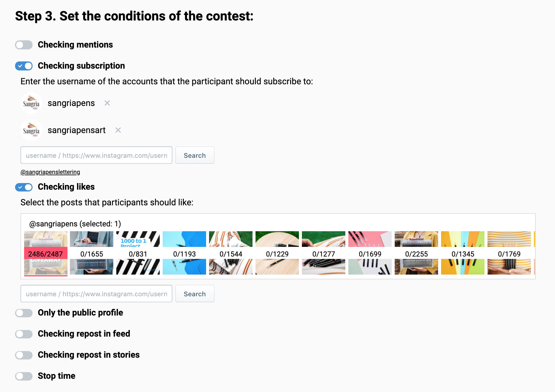
Task: Disable the Checking subscription toggle
Action: pos(24,66)
